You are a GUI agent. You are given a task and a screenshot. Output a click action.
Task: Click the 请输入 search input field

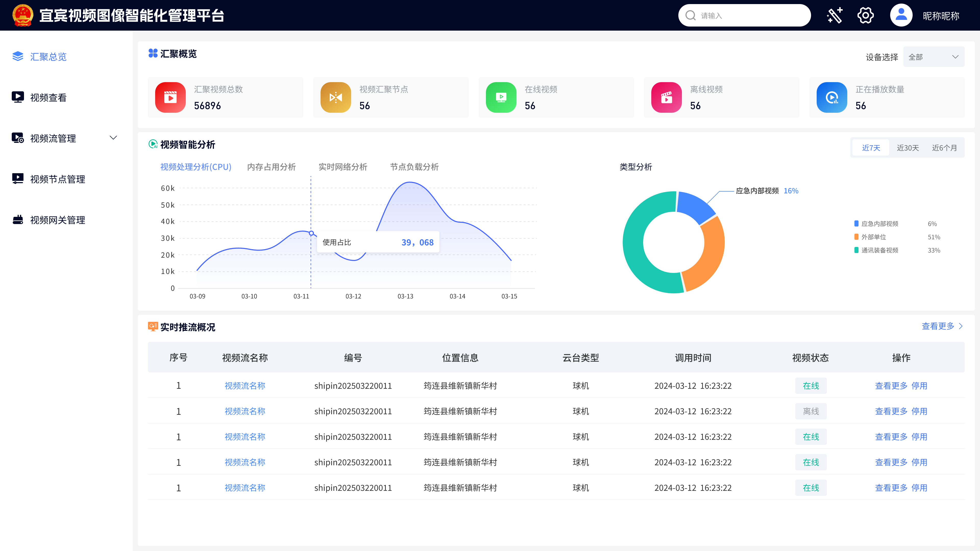744,15
